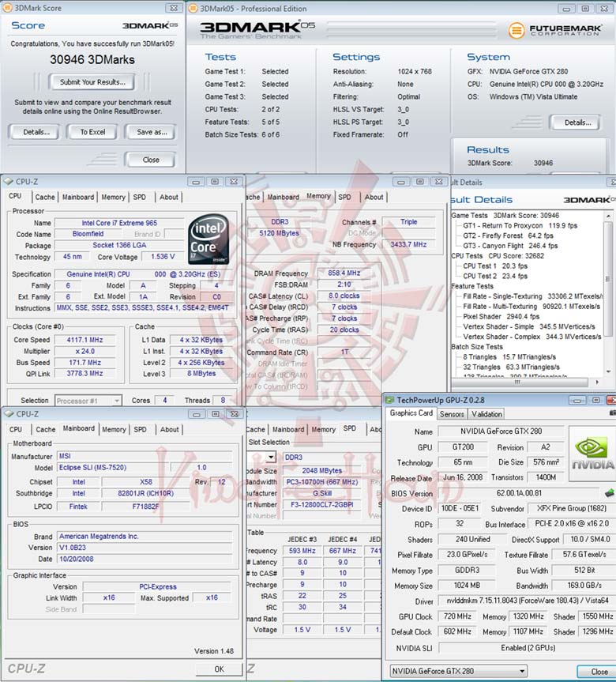Click the Core Voltage value 1.536 V
The width and height of the screenshot is (616, 682).
[x=163, y=257]
